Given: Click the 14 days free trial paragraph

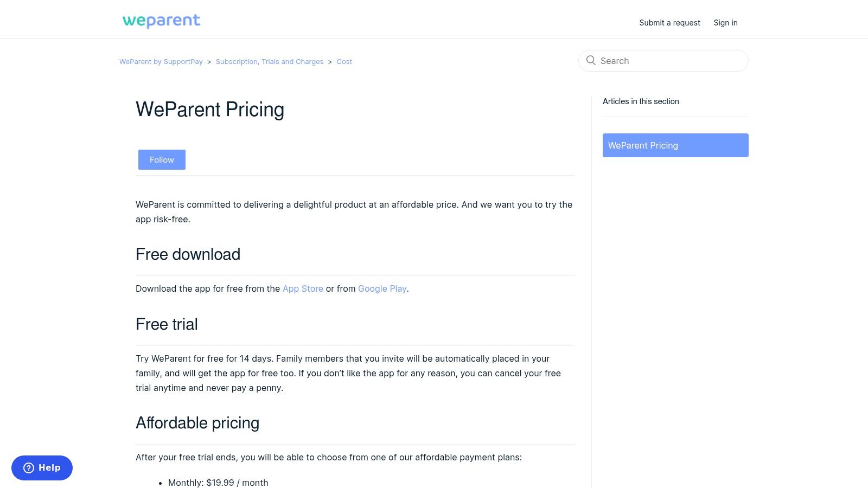Looking at the screenshot, I should tap(348, 373).
